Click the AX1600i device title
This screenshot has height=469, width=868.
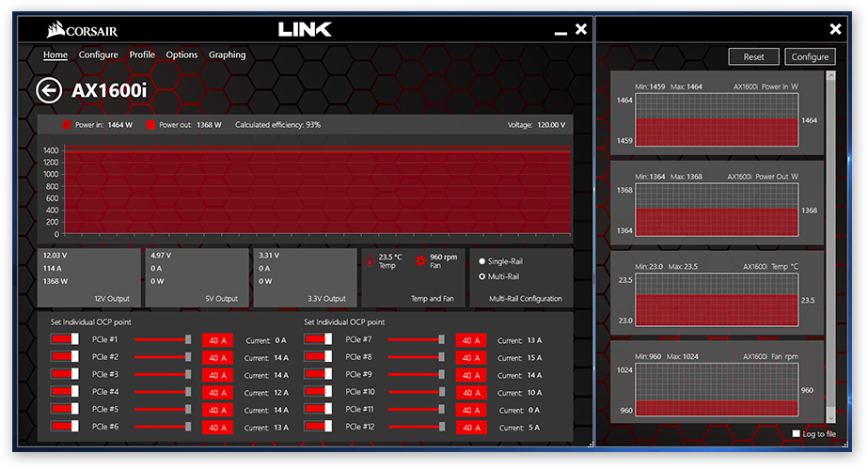[x=109, y=90]
